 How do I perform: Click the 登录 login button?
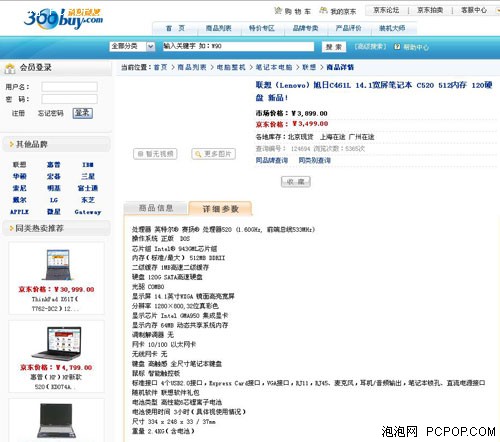82,113
